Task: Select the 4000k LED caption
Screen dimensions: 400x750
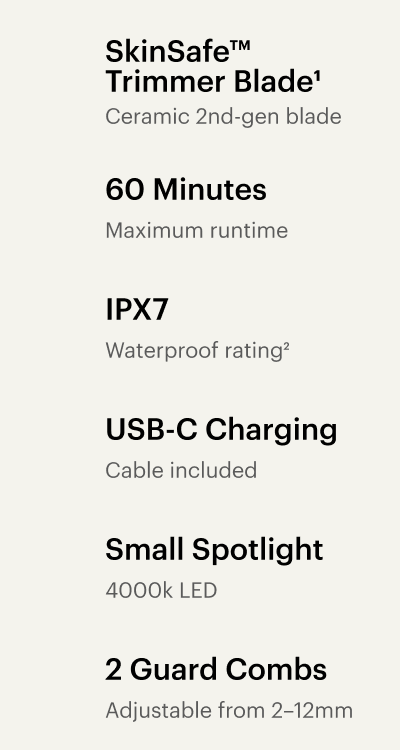Action: point(161,590)
